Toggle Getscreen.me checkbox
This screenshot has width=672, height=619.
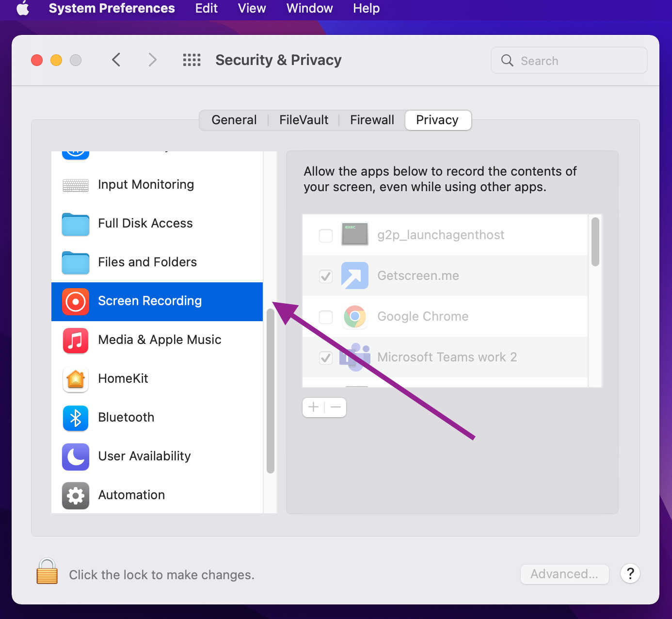(x=326, y=277)
